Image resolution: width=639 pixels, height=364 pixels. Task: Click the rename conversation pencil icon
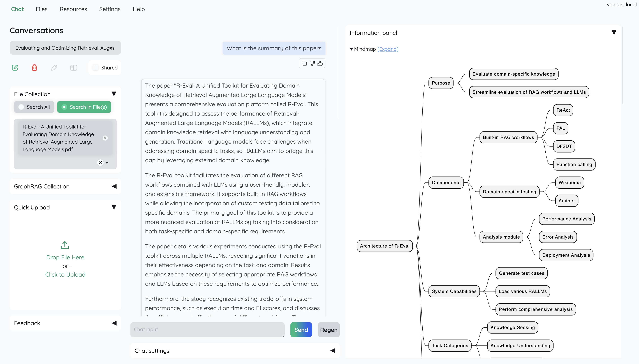pos(54,67)
